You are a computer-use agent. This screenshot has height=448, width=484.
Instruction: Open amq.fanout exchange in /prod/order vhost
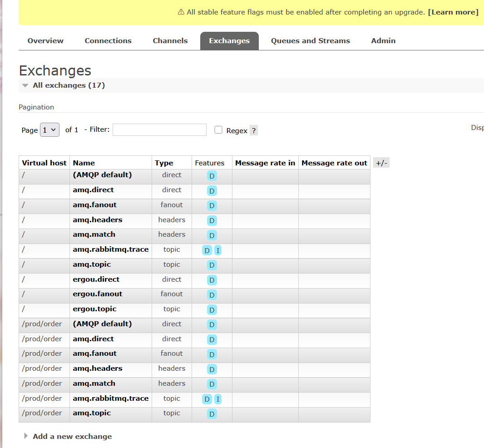[x=94, y=353]
